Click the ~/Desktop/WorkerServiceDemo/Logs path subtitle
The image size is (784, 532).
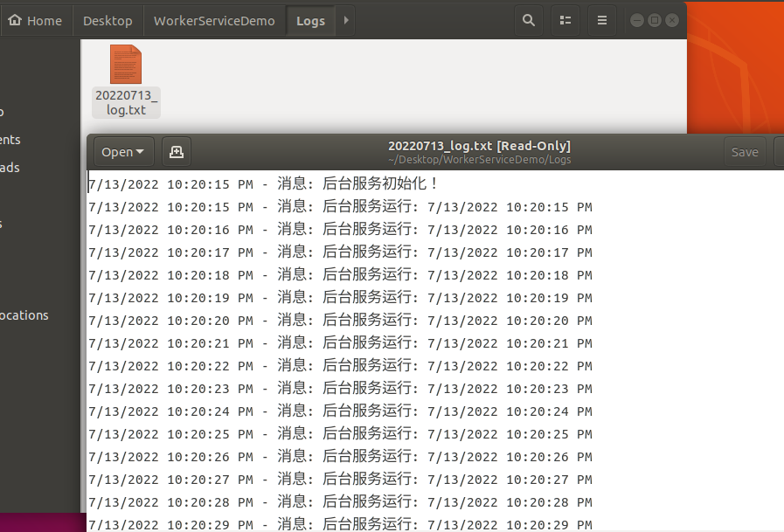479,160
